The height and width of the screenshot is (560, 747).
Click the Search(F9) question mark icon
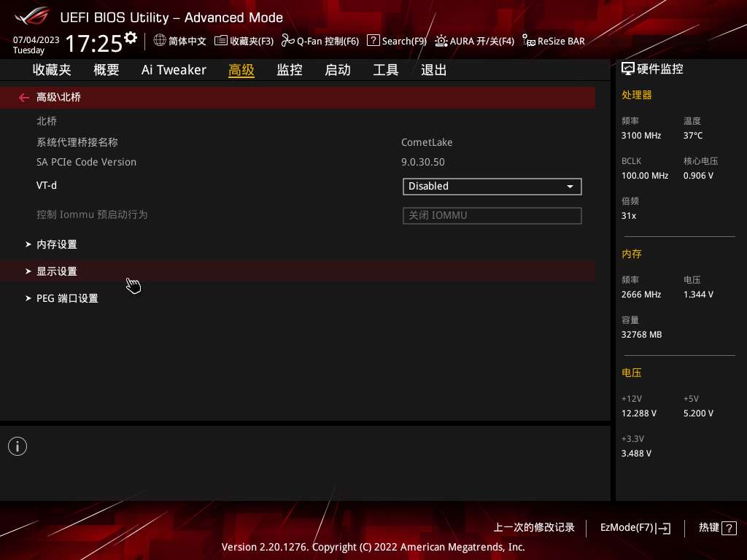tap(373, 41)
